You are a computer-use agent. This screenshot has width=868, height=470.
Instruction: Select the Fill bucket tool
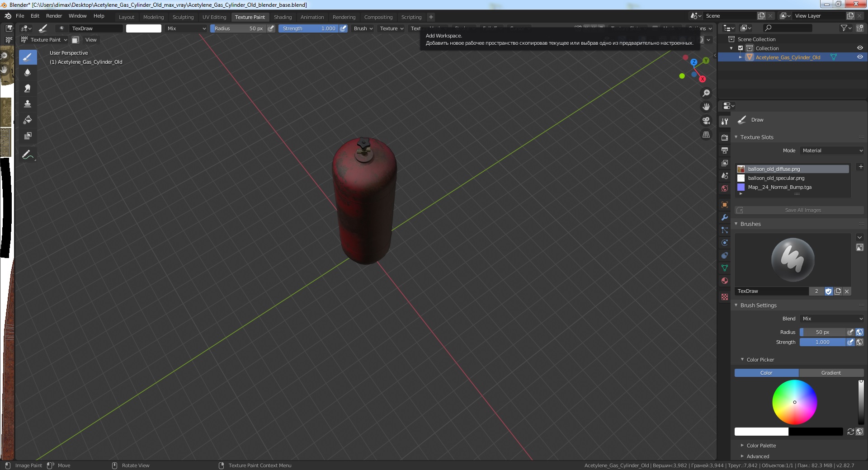coord(28,120)
